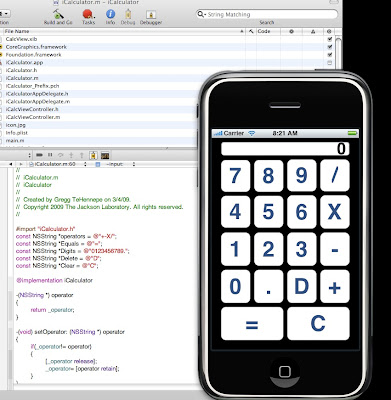391x400 pixels.
Task: Select icon.jpg in the file list
Action: point(16,125)
